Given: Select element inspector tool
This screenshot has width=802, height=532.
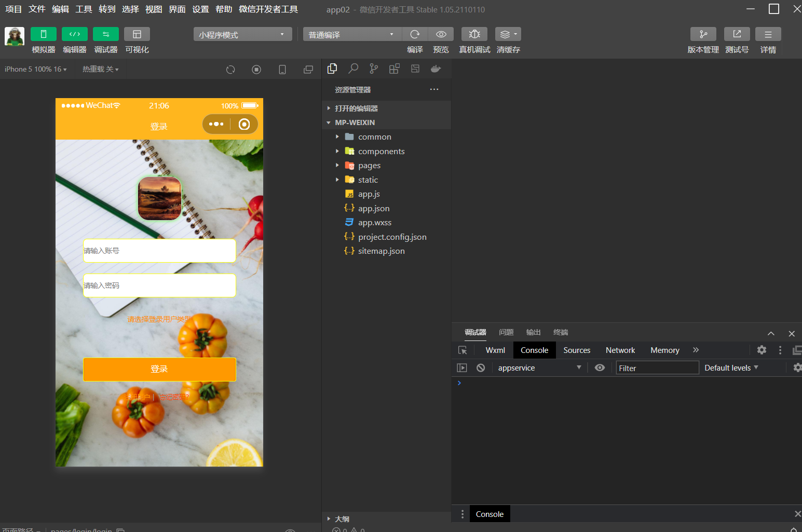Looking at the screenshot, I should [x=463, y=350].
